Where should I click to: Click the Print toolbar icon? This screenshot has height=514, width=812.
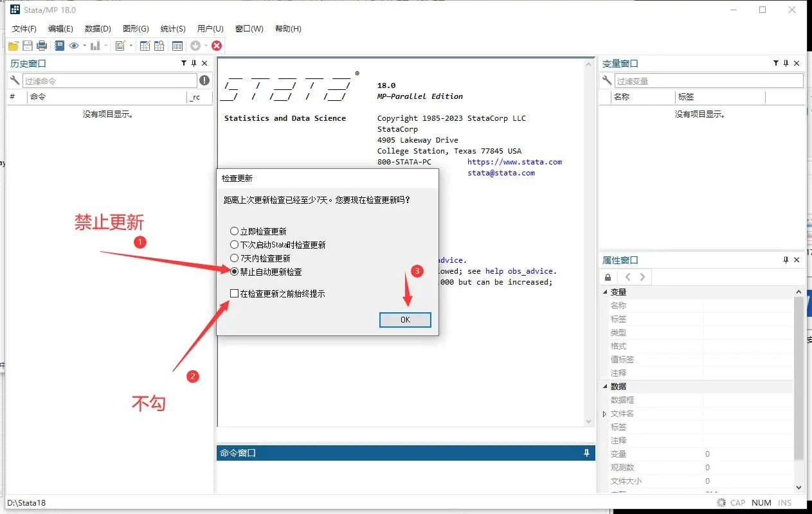point(41,45)
